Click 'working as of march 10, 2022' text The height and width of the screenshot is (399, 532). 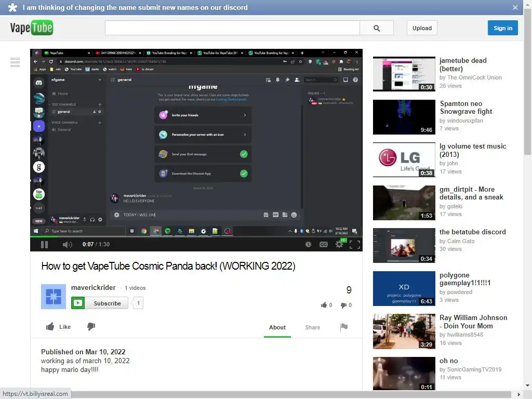(x=85, y=361)
